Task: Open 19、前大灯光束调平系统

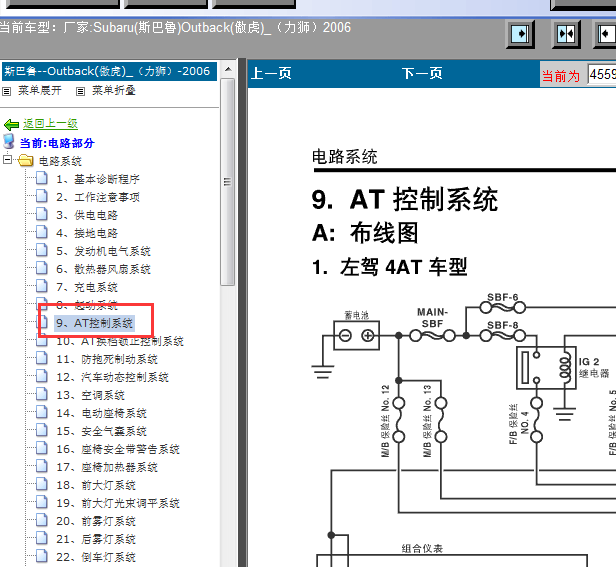Action: tap(118, 503)
